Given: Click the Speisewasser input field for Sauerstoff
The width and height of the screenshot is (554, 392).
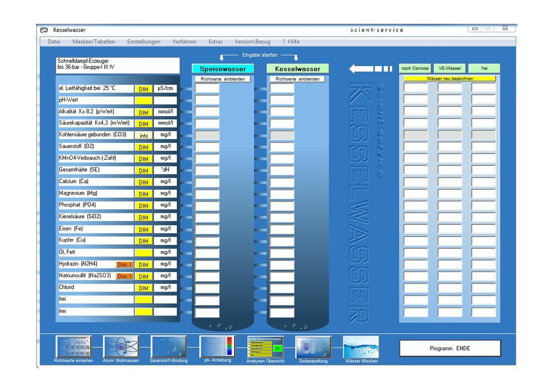Looking at the screenshot, I should pos(207,147).
